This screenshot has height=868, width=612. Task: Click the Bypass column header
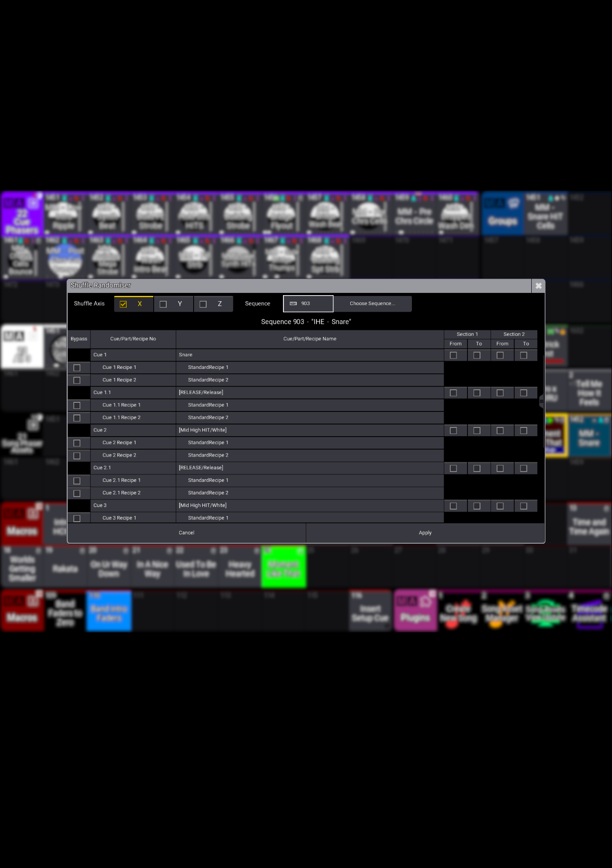click(79, 339)
